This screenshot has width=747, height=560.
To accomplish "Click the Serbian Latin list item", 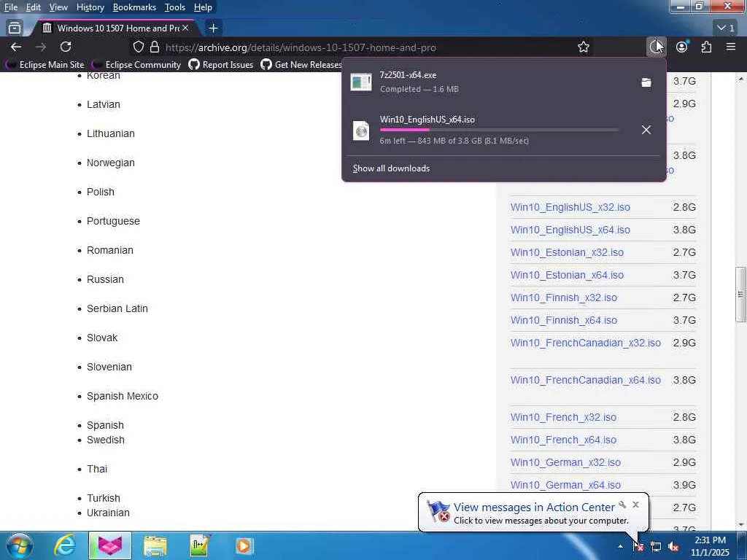I will [x=117, y=308].
